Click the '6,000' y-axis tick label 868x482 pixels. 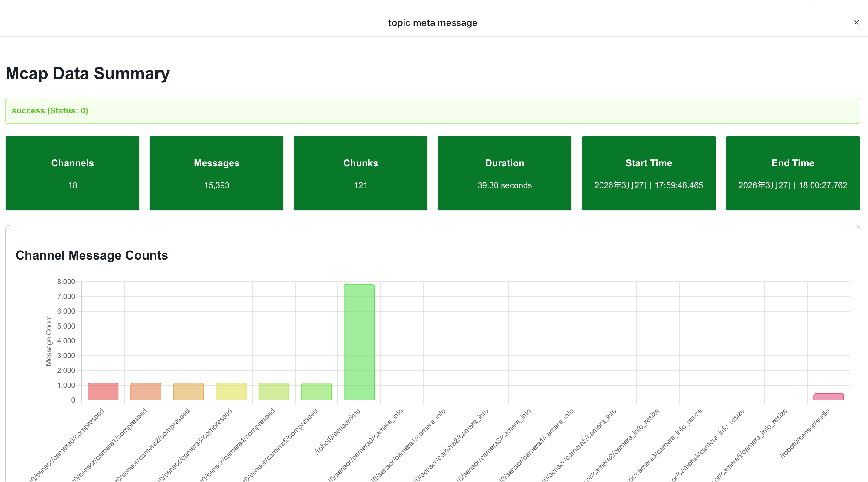(66, 311)
